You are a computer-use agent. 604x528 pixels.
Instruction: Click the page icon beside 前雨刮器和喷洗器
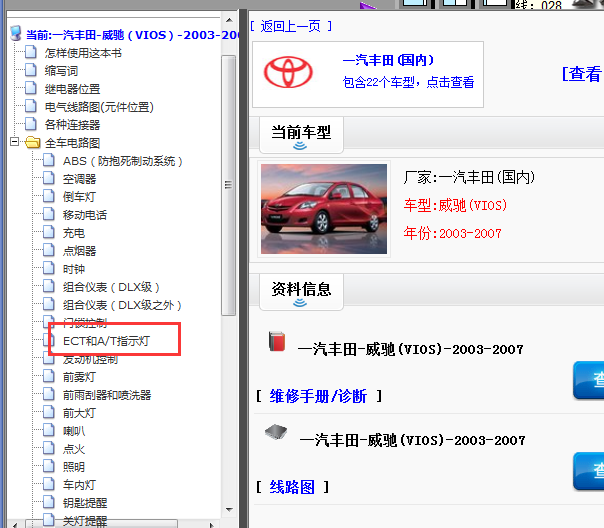tap(49, 395)
